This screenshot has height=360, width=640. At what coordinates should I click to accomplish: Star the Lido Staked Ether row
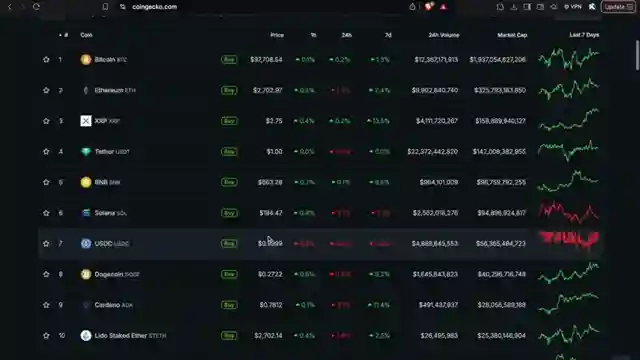click(x=46, y=336)
